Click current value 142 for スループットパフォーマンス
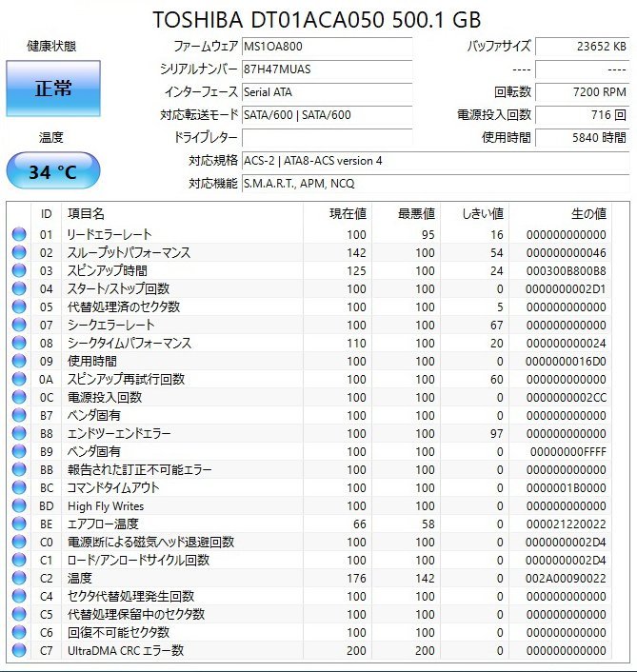 point(356,253)
